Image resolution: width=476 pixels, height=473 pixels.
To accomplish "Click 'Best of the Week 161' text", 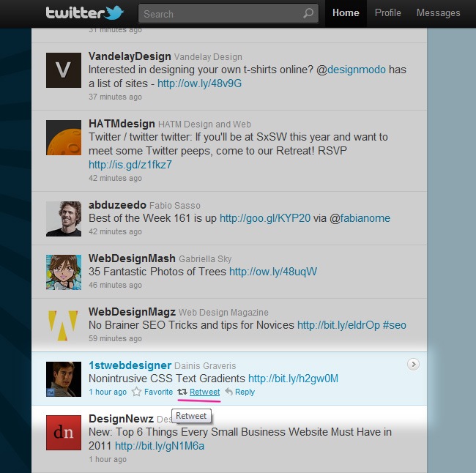I will click(139, 218).
